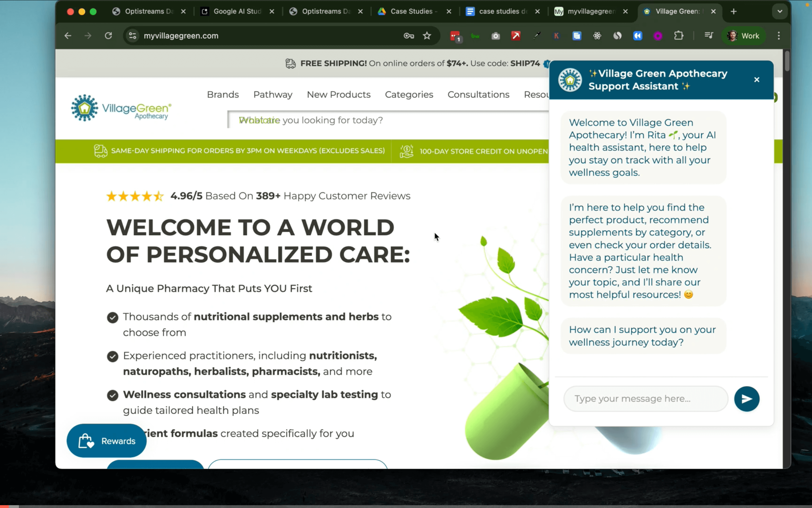Image resolution: width=812 pixels, height=508 pixels.
Task: Reload the myvillagegreen.com page
Action: click(x=108, y=36)
